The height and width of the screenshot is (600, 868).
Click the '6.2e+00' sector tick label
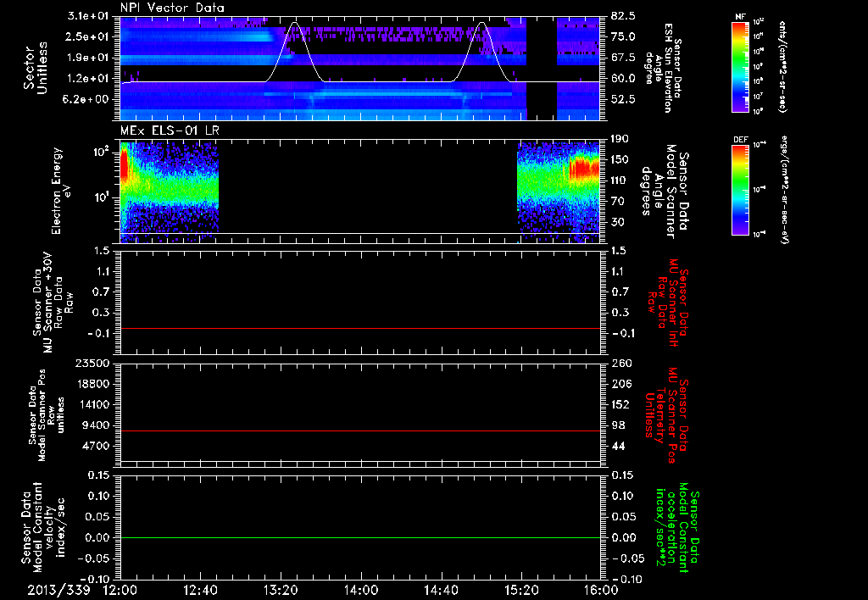(86, 100)
